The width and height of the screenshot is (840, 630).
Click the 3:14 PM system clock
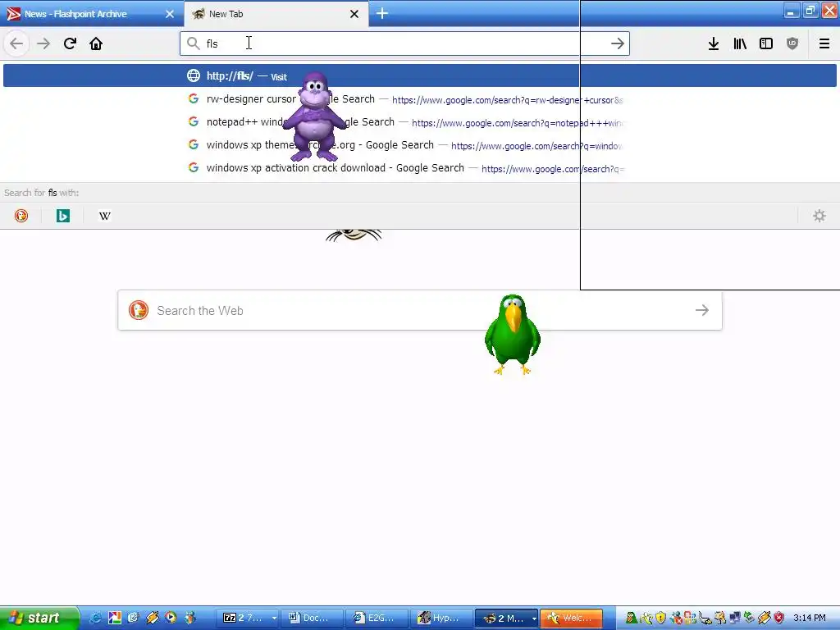(x=810, y=618)
